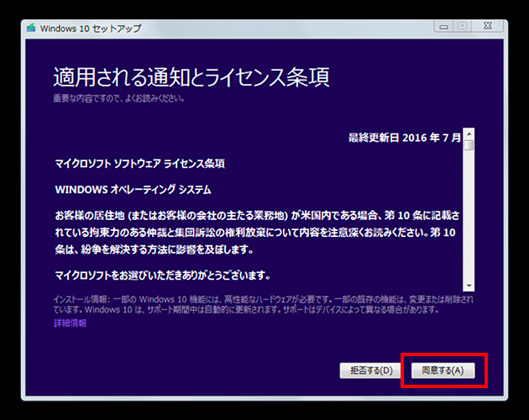
Task: Click the 拒否する(D) decline button
Action: pos(371,370)
